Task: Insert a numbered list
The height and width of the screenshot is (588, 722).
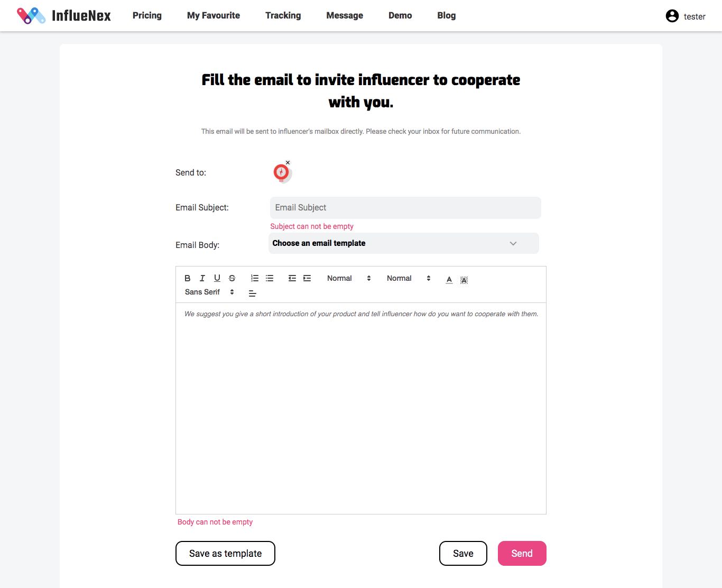Action: point(255,278)
